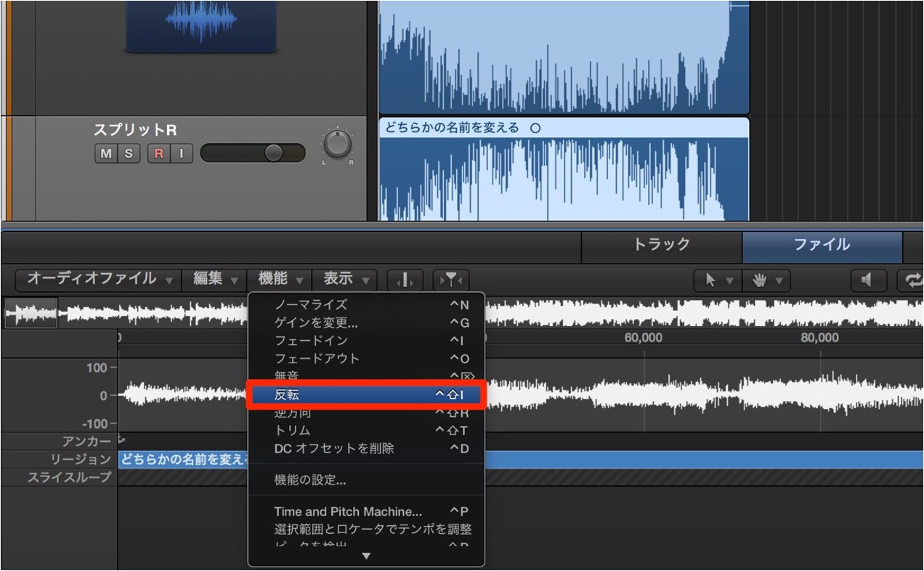Click the スライスループ row label
Image resolution: width=924 pixels, height=571 pixels.
point(69,477)
